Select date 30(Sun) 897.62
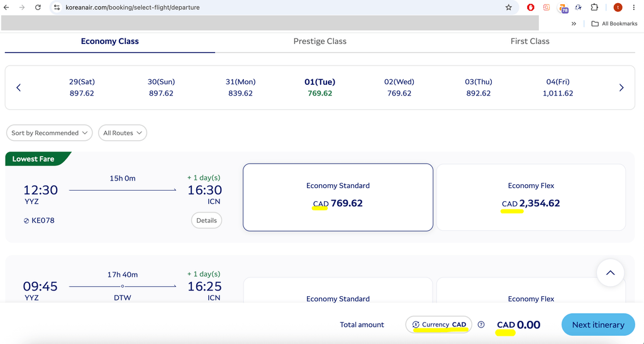 point(161,87)
